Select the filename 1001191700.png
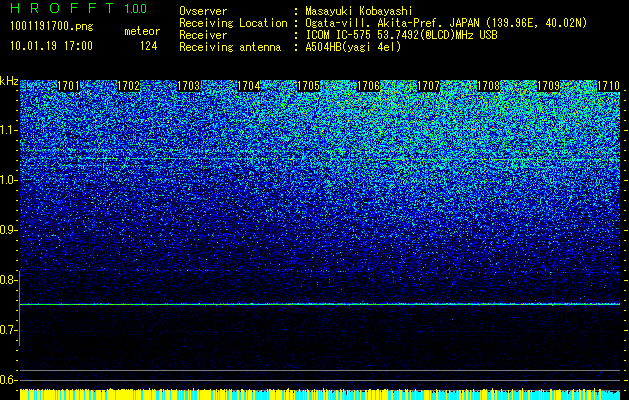 (x=52, y=27)
